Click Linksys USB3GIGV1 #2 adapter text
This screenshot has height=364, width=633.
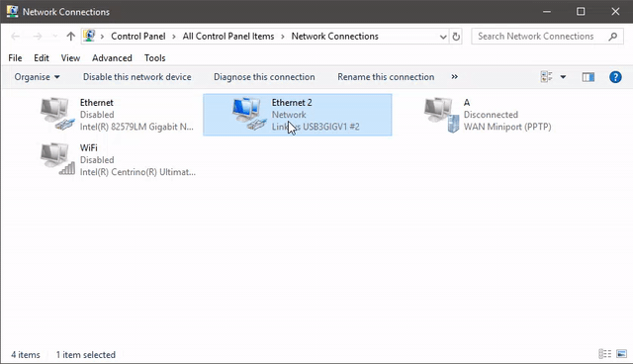[x=316, y=127]
